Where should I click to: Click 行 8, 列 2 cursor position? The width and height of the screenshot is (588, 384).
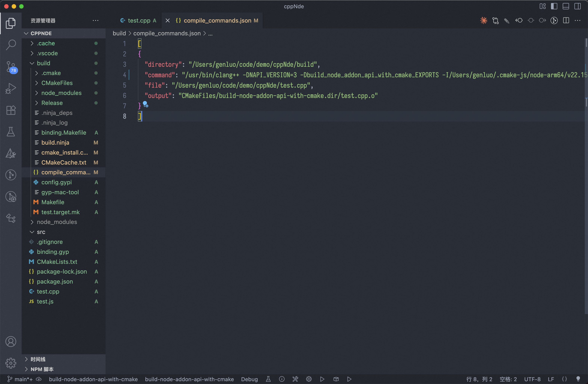click(479, 379)
